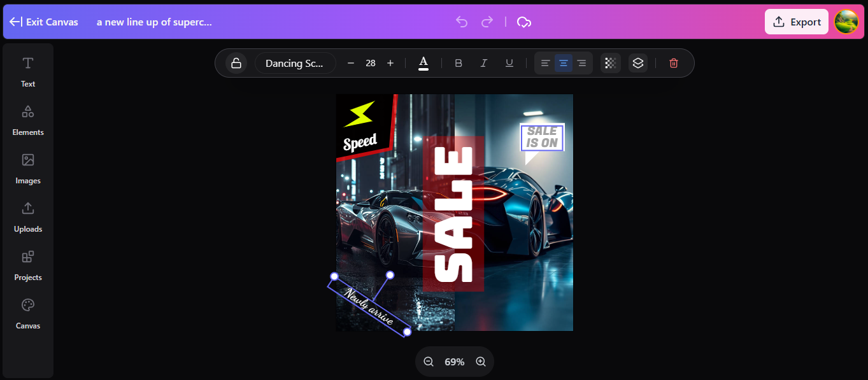Click the rotation handle of selected text
The image size is (868, 380).
click(390, 275)
